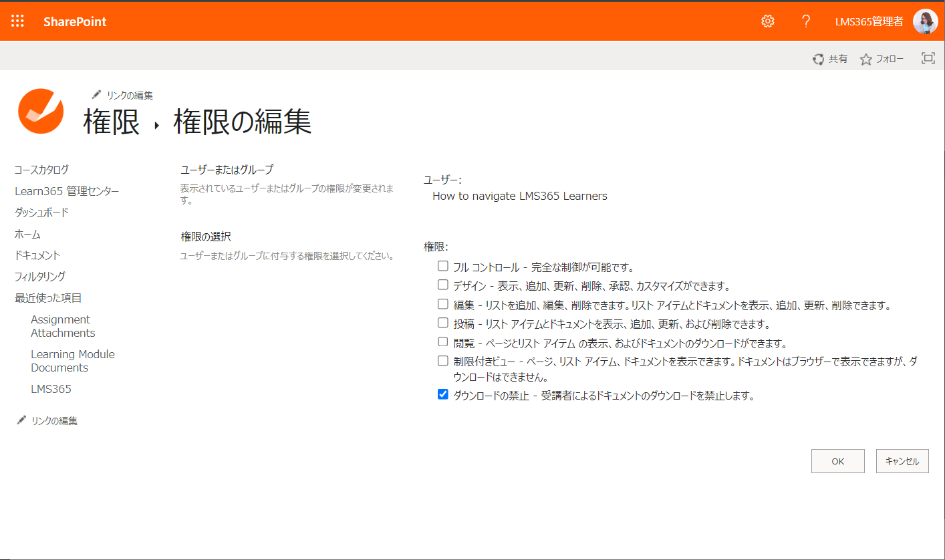Open Learn365 管理センター navigation link

[67, 191]
